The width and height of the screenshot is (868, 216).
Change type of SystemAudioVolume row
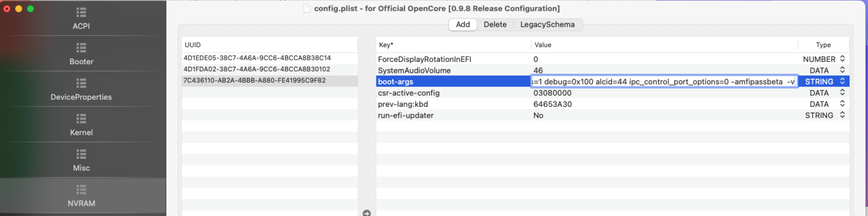[x=842, y=70]
